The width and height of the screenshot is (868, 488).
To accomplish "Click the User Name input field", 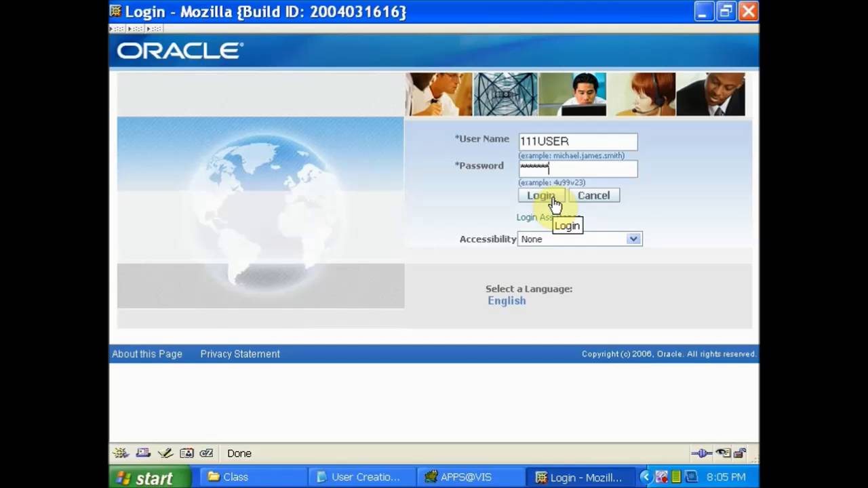I will 578,141.
